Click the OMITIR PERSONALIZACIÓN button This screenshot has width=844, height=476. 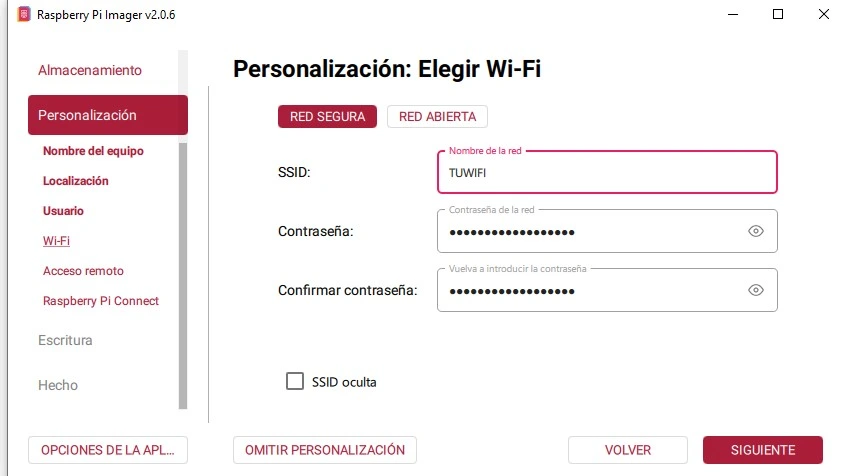pos(325,450)
